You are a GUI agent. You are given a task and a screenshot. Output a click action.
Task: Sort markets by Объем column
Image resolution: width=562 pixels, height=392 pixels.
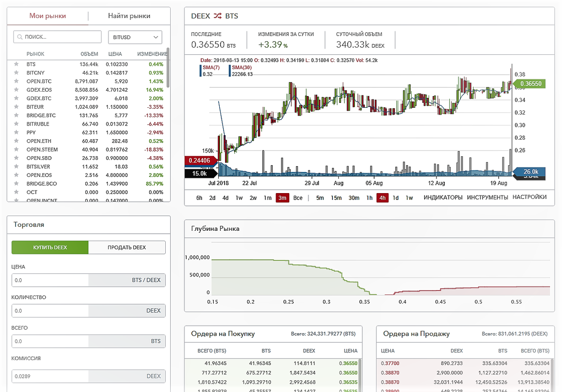(x=89, y=54)
